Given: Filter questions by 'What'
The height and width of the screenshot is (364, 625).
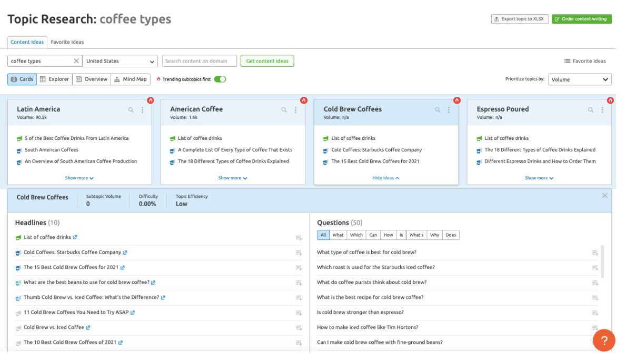Looking at the screenshot, I should (x=338, y=235).
